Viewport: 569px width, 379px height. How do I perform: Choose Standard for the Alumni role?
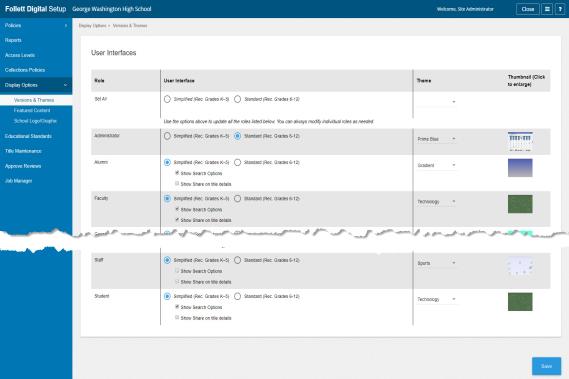click(x=238, y=162)
